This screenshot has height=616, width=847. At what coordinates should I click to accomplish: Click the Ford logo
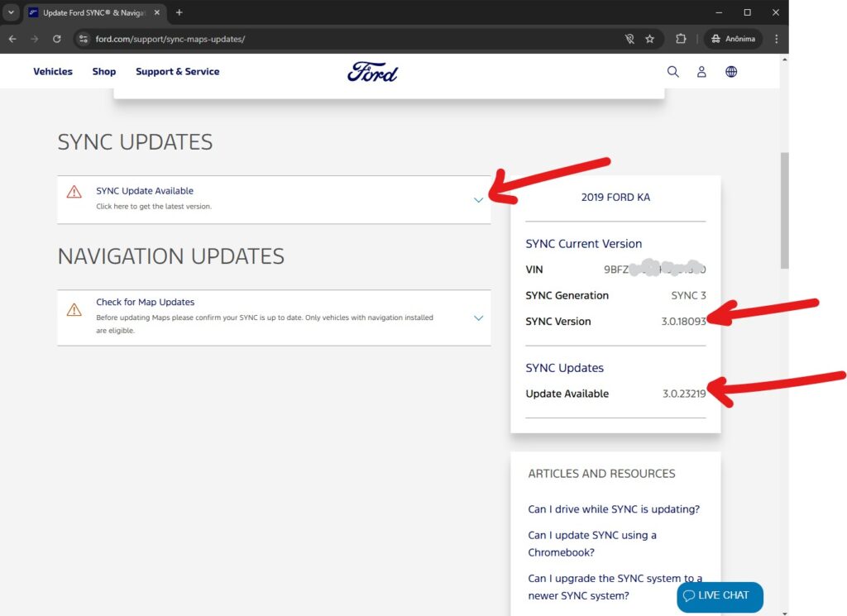pos(372,73)
